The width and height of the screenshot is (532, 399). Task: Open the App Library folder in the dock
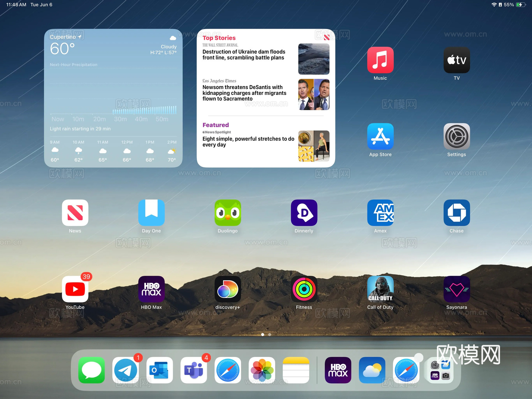point(440,370)
